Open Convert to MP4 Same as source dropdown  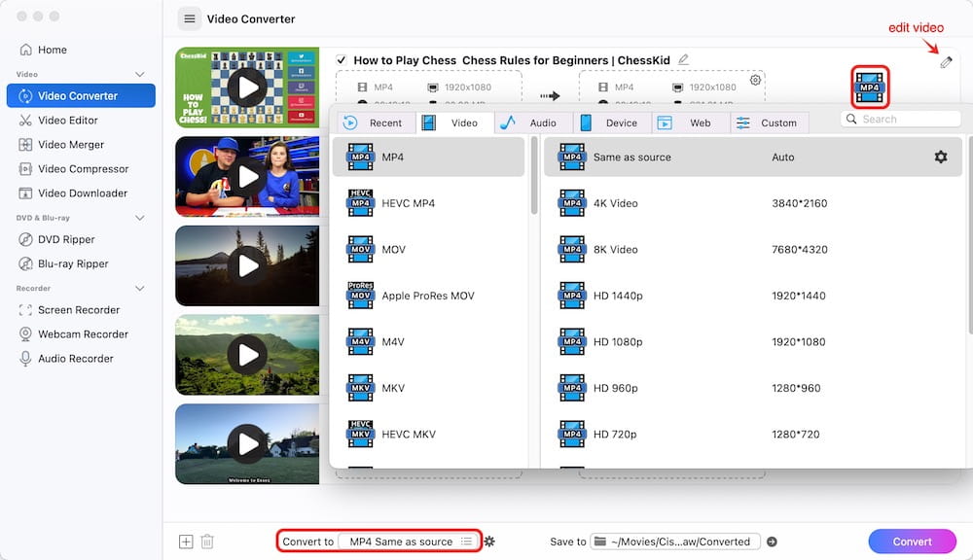click(409, 542)
